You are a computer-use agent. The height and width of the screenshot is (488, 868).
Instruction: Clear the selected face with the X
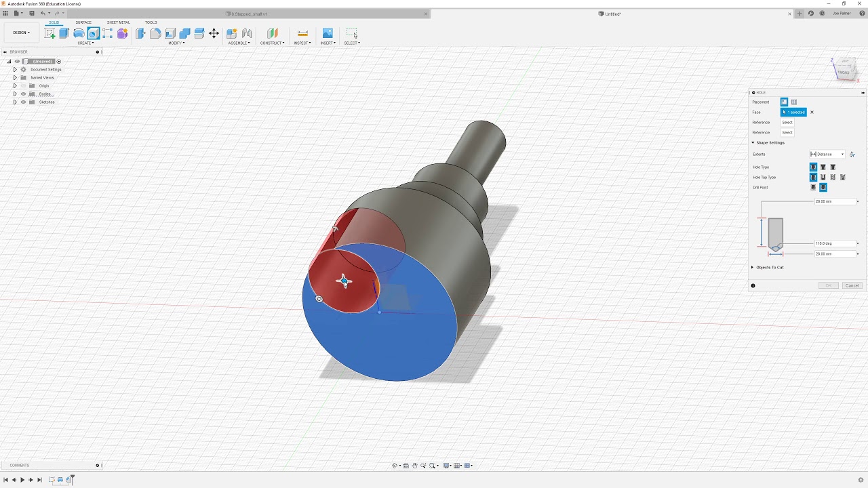[812, 113]
